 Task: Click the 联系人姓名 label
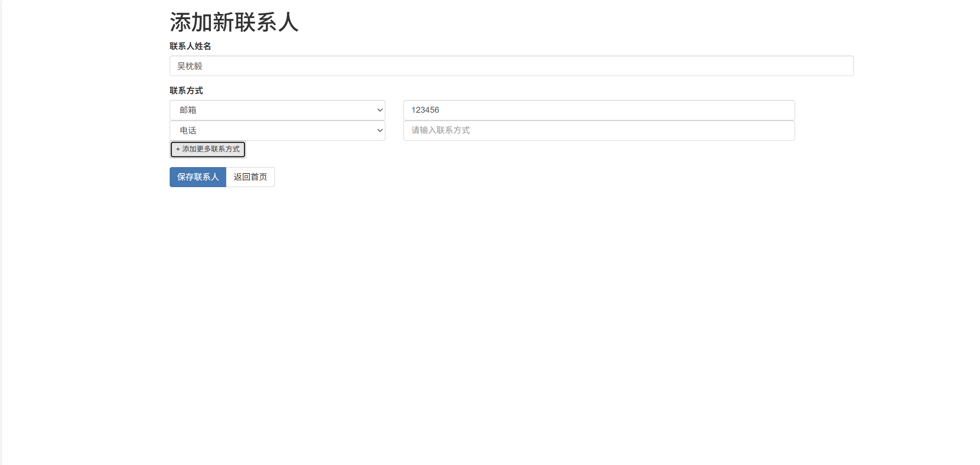(190, 46)
